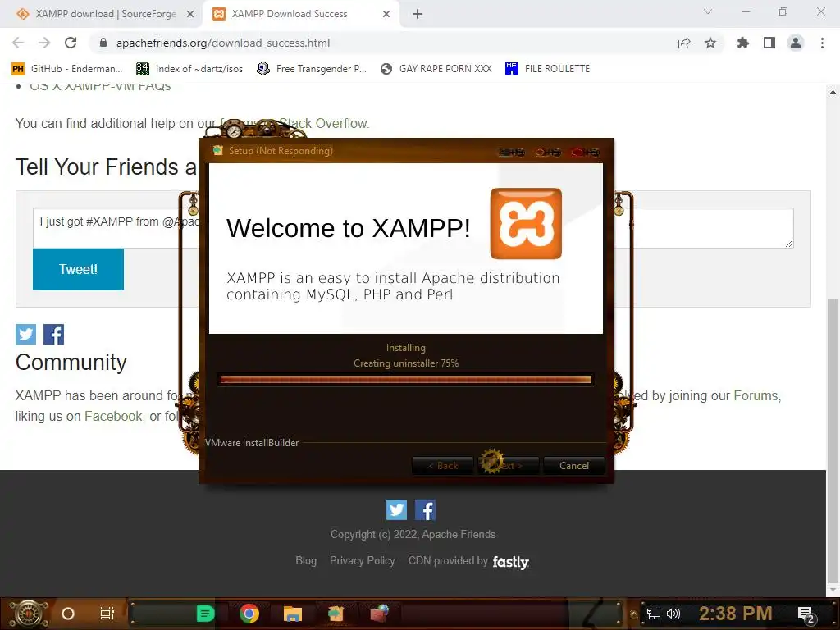Screen dimensions: 840x630
Task: Toggle the Chrome side panel
Action: coord(769,43)
